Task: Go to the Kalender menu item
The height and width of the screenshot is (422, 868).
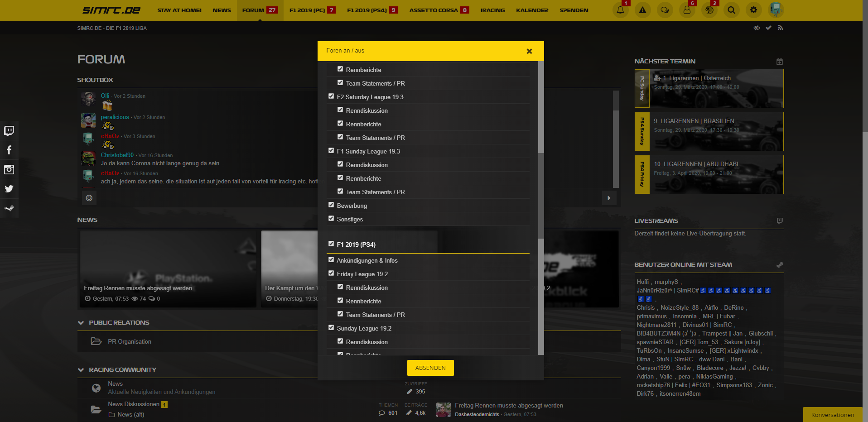Action: [532, 10]
